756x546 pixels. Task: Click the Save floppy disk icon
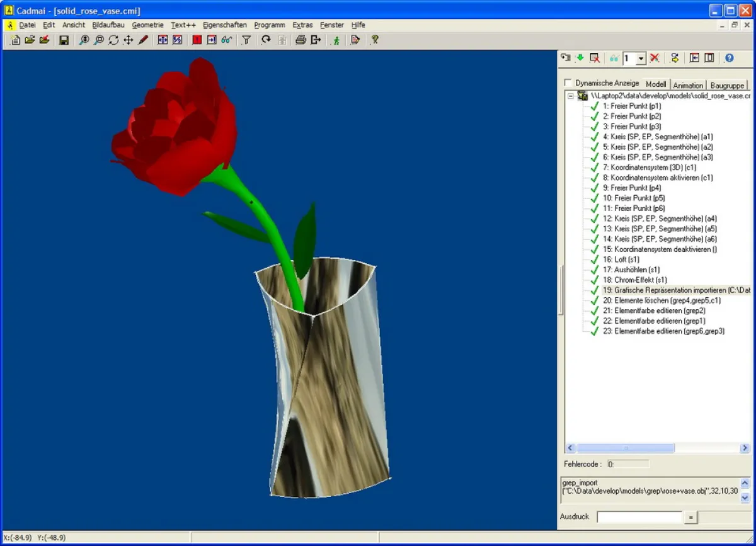coord(64,40)
